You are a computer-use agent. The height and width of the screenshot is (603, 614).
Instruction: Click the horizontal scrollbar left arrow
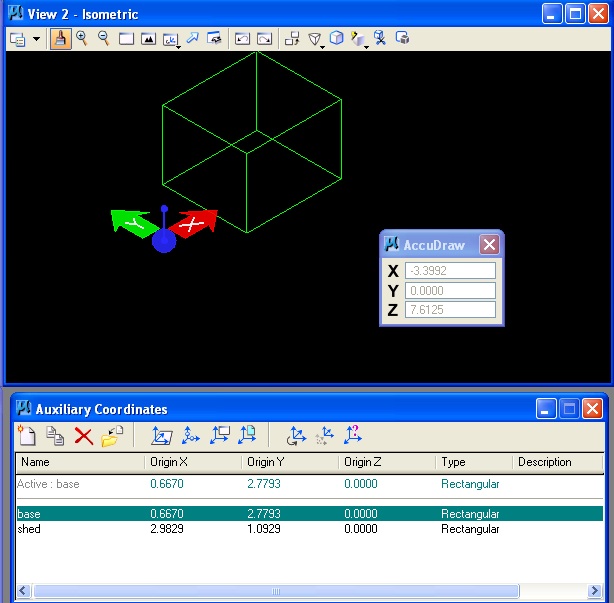(x=23, y=590)
